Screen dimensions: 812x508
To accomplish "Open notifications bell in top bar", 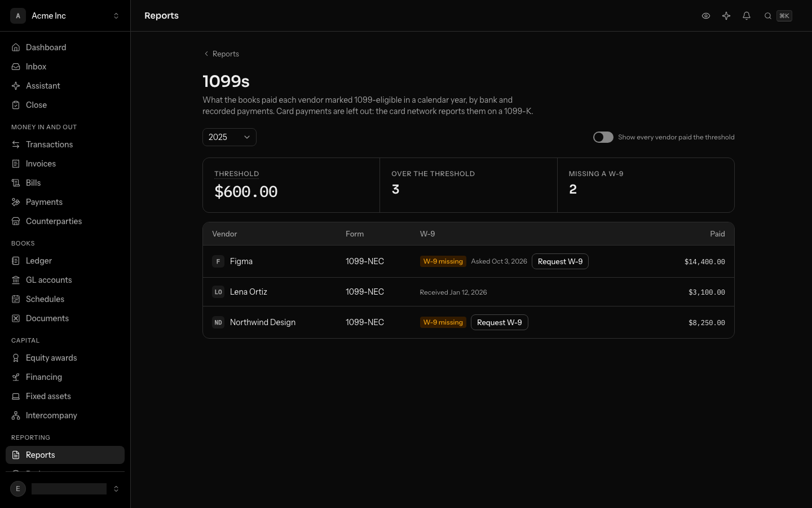I will [747, 16].
